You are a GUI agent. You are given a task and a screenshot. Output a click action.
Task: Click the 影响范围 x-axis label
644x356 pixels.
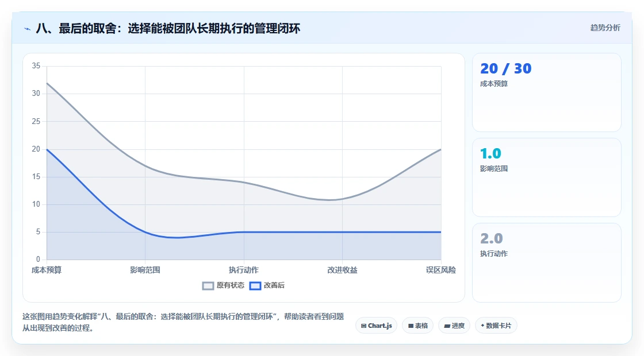point(145,270)
